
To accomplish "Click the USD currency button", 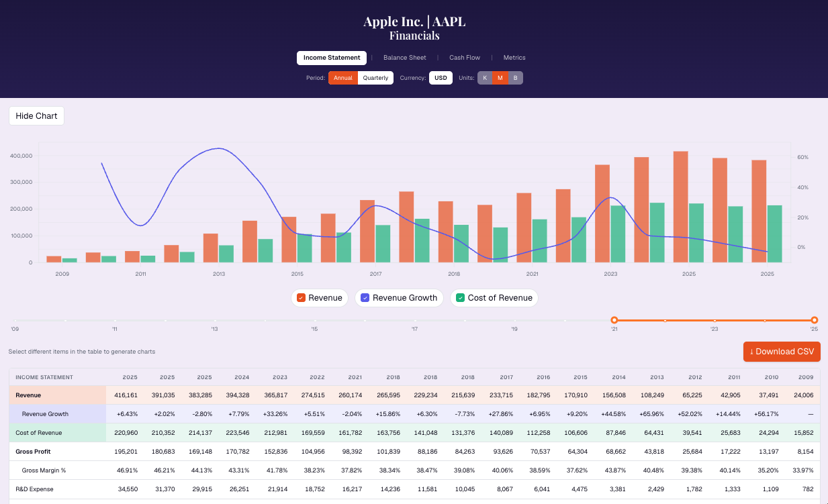I will click(441, 78).
